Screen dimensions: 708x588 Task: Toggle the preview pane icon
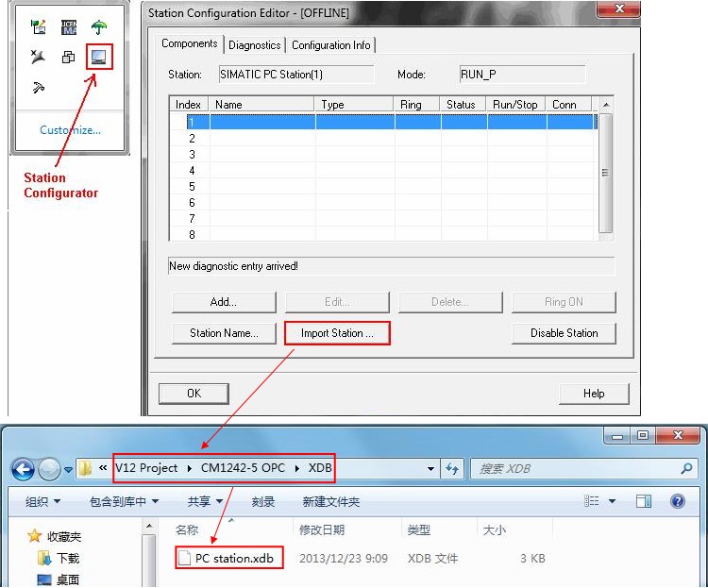pos(644,501)
